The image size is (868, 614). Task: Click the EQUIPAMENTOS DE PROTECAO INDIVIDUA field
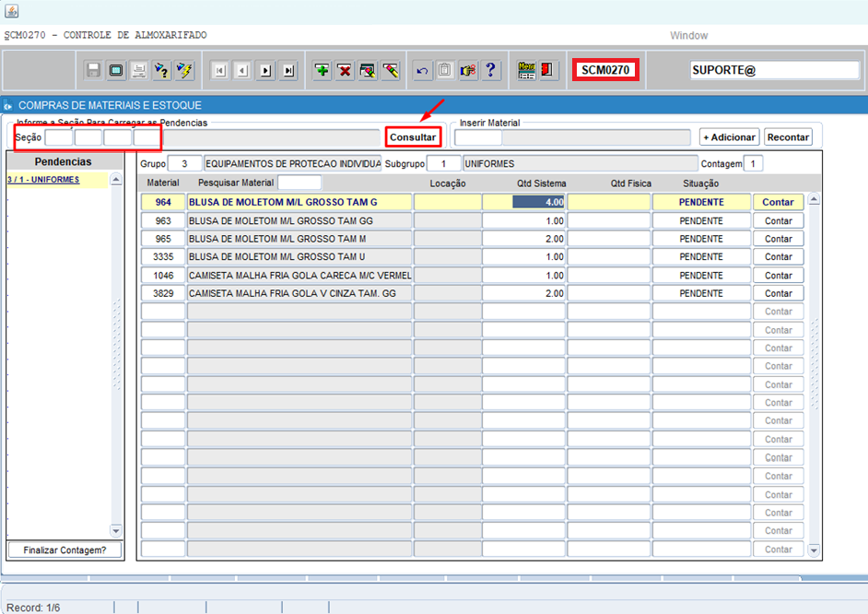[292, 164]
